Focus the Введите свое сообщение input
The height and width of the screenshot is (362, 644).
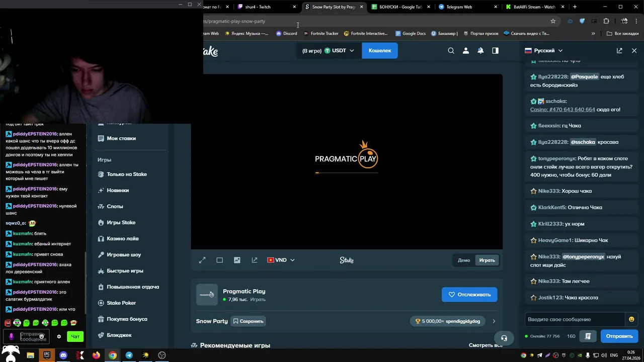[575, 319]
